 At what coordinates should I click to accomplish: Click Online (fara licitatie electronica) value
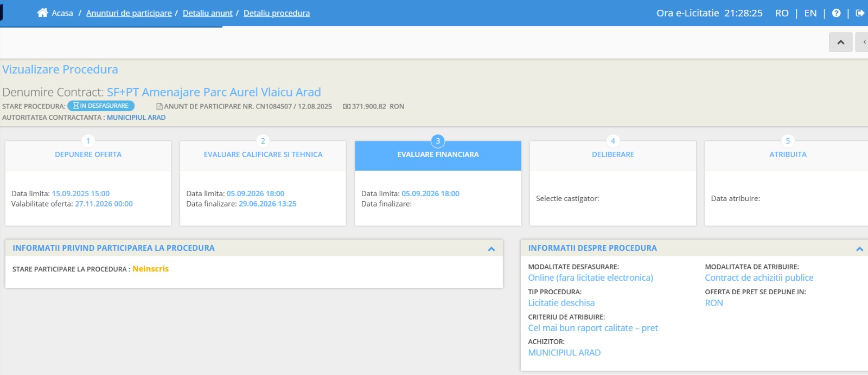tap(591, 277)
